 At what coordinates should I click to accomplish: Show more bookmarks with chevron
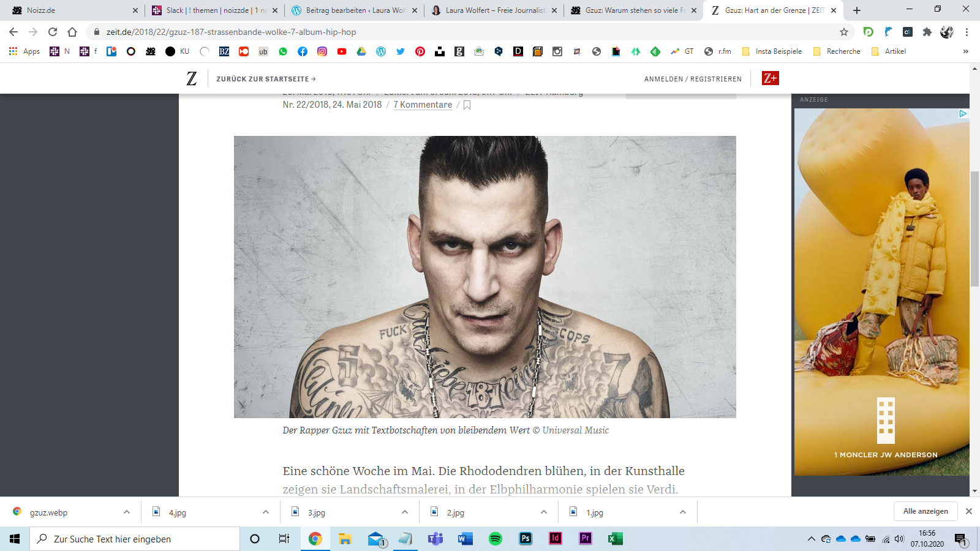(x=965, y=51)
